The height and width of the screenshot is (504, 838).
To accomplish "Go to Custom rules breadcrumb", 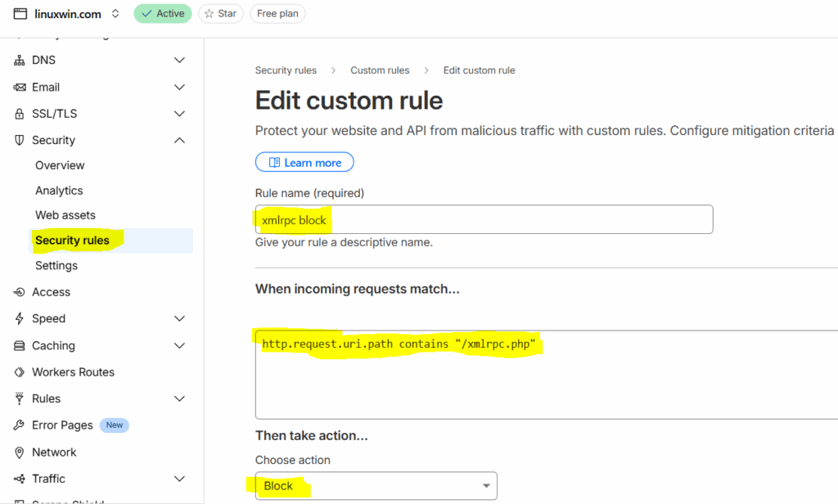I will [x=380, y=70].
